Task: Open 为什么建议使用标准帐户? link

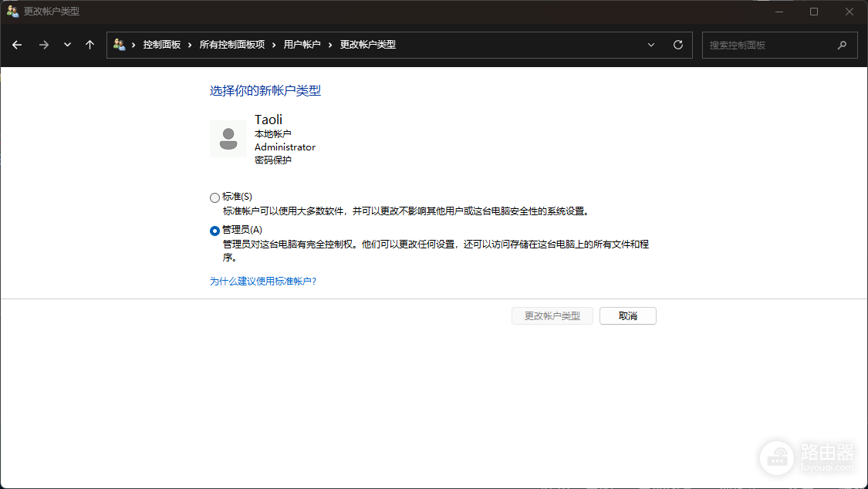Action: [263, 282]
